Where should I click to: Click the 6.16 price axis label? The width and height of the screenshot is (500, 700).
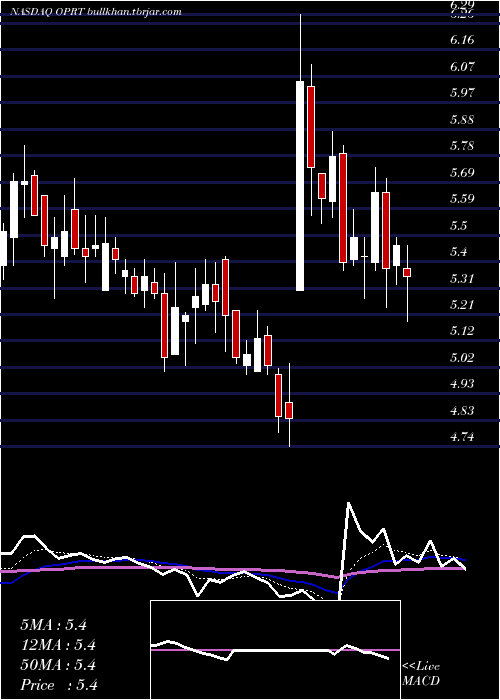[x=462, y=40]
